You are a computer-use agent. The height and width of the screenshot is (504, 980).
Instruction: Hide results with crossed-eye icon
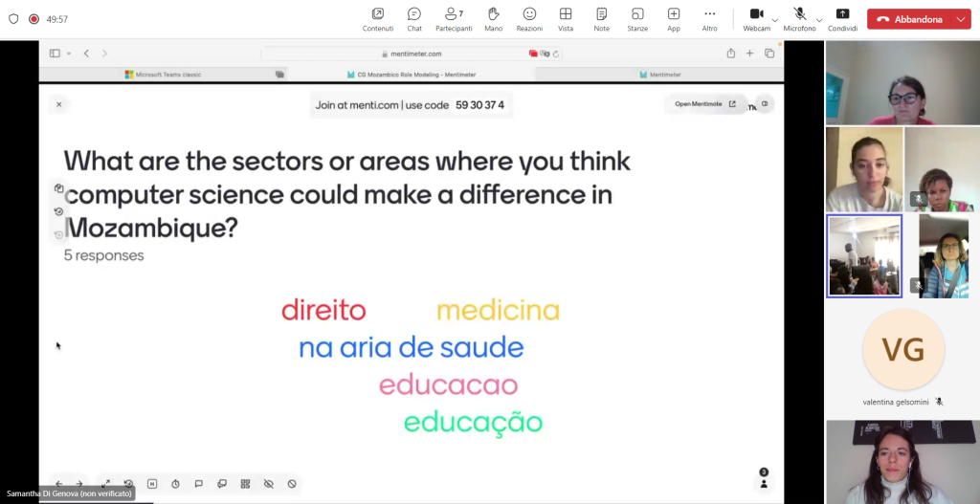click(269, 483)
